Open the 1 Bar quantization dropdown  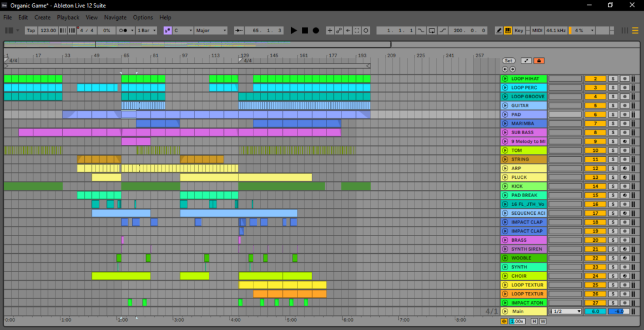pos(147,30)
